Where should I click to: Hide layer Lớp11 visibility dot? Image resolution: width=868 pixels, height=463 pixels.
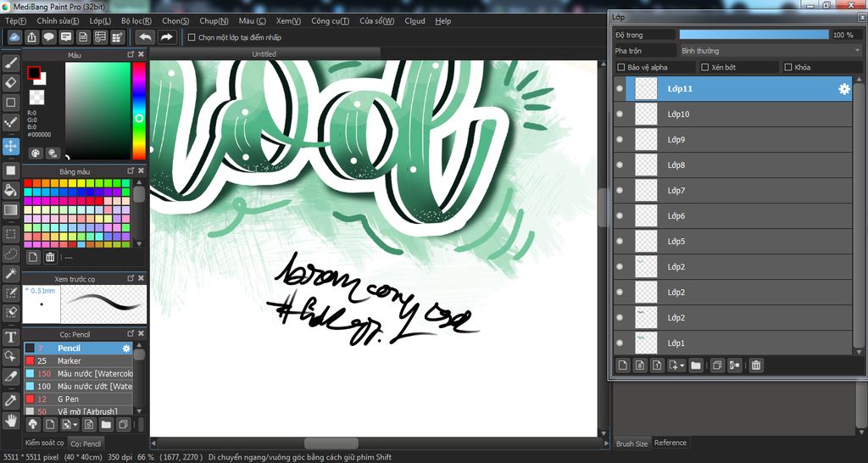[x=620, y=88]
